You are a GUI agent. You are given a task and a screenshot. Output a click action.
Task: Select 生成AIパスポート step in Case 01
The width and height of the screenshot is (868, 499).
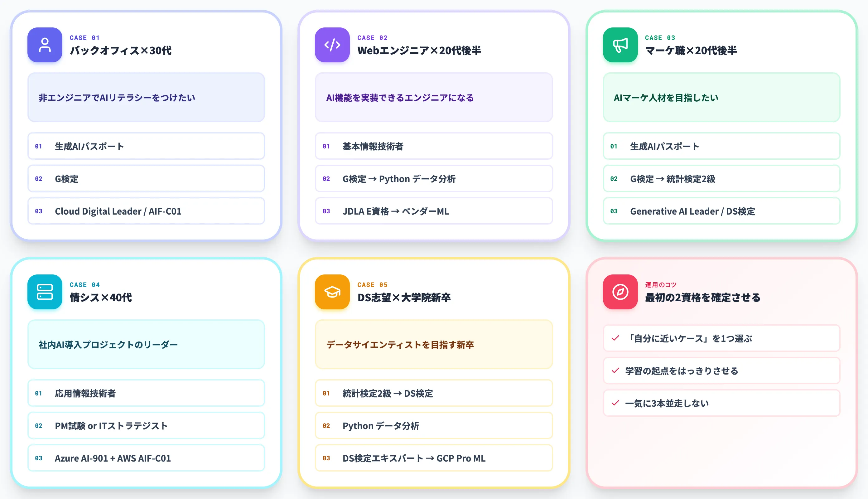[x=146, y=146]
